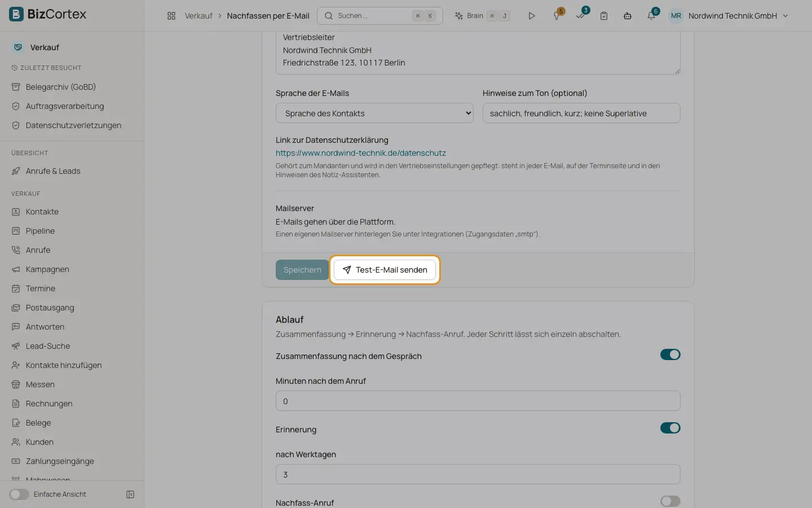
Task: Expand the Nordwind Technik GmbH account menu
Action: (x=729, y=16)
